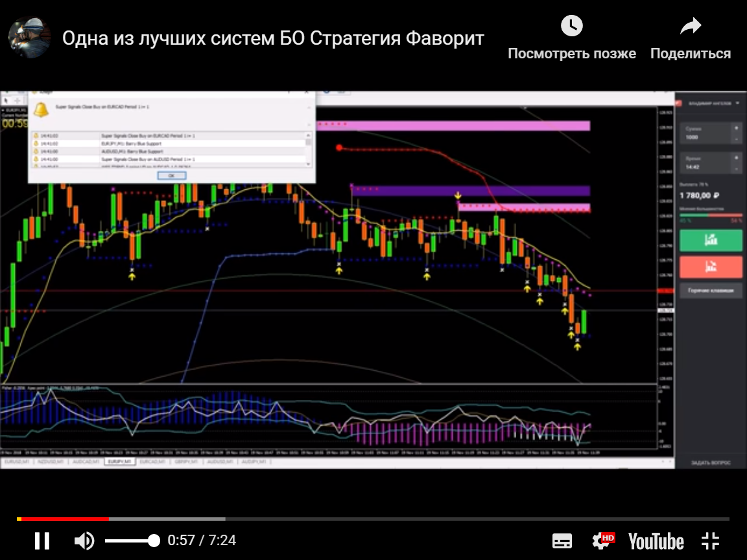Open the HD quality settings gear
The image size is (747, 560).
602,541
